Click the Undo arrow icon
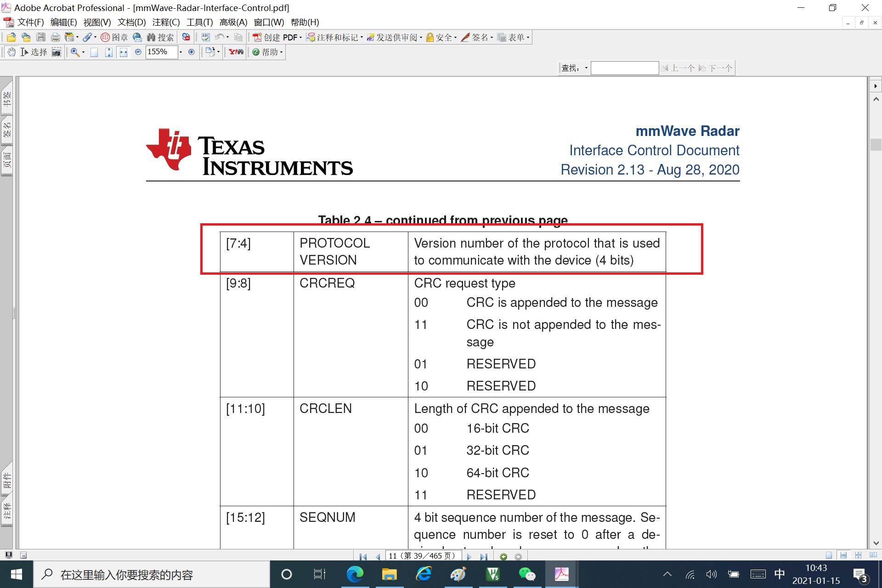Screen dimensions: 882x588 point(220,37)
